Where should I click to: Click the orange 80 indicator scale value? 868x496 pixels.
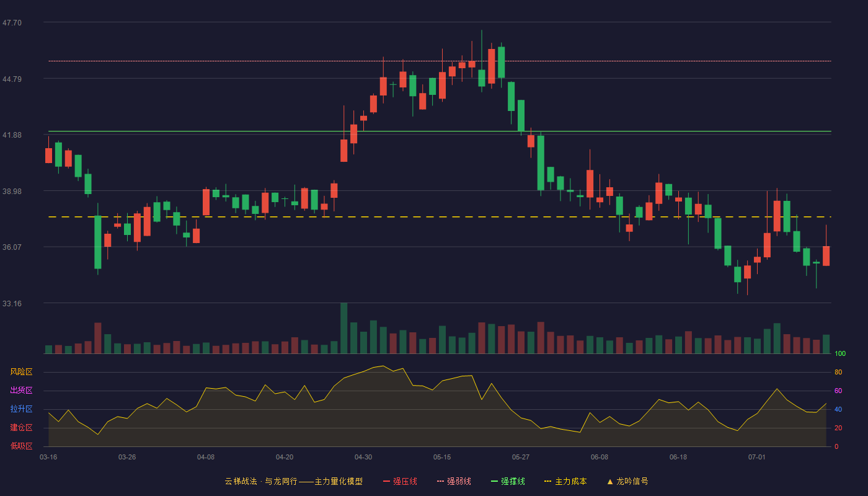pyautogui.click(x=838, y=373)
